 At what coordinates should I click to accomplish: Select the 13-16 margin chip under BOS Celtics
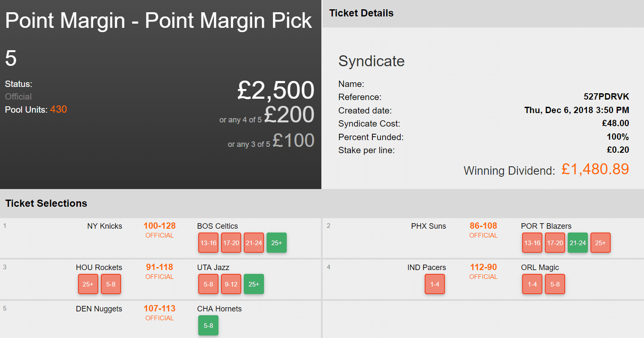point(208,243)
